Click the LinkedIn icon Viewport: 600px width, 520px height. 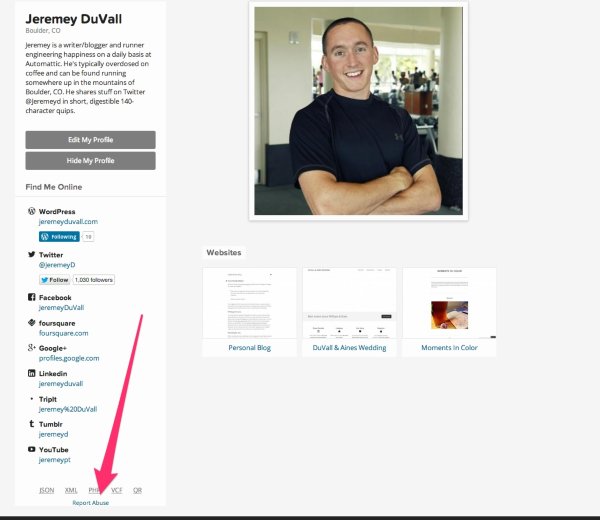(32, 373)
